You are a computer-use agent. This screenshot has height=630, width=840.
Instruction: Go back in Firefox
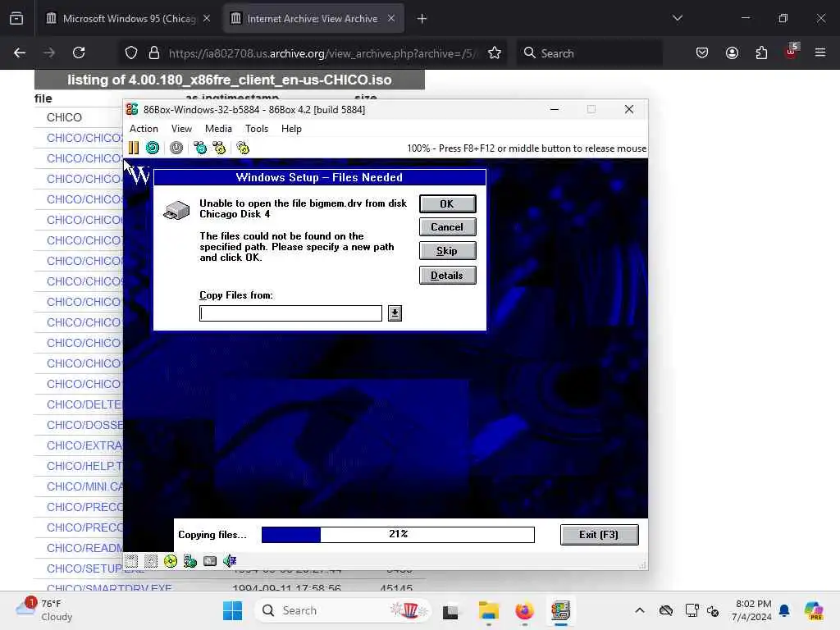pyautogui.click(x=20, y=52)
